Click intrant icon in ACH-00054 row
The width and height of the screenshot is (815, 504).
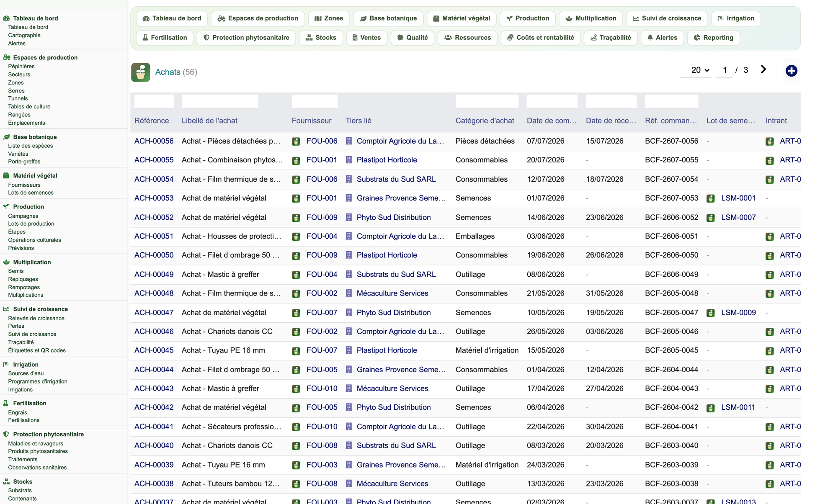click(x=770, y=180)
